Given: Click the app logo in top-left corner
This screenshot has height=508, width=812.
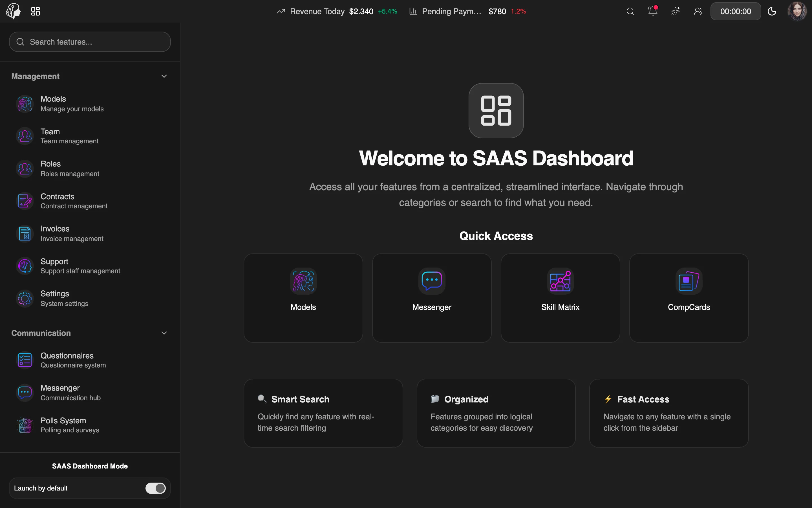Looking at the screenshot, I should [14, 11].
